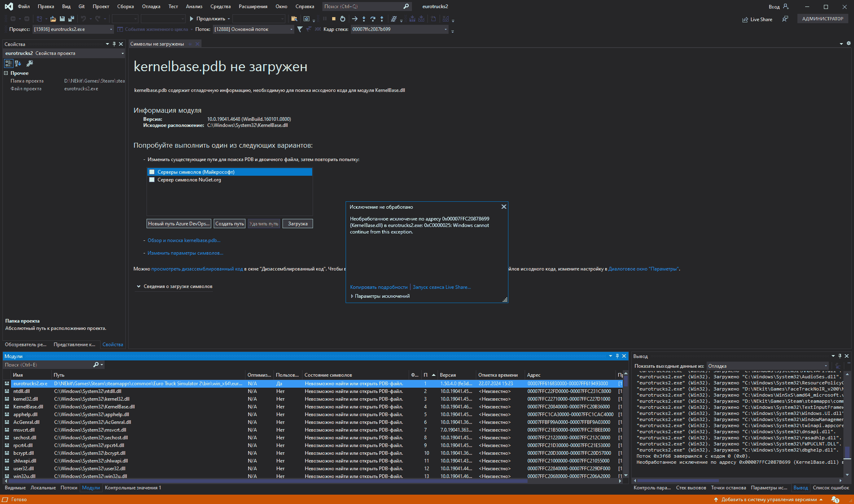Open Обзор и поиска kernelbase.pdb link

pos(184,240)
